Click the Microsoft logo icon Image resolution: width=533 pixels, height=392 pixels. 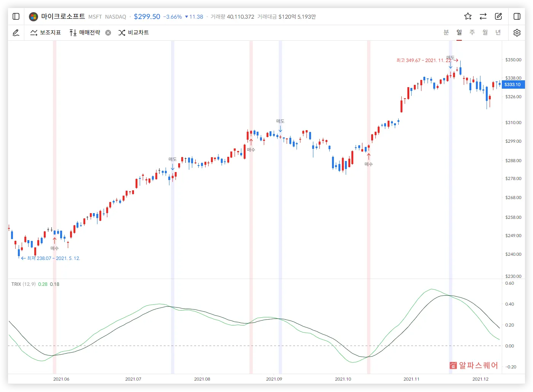tap(34, 16)
